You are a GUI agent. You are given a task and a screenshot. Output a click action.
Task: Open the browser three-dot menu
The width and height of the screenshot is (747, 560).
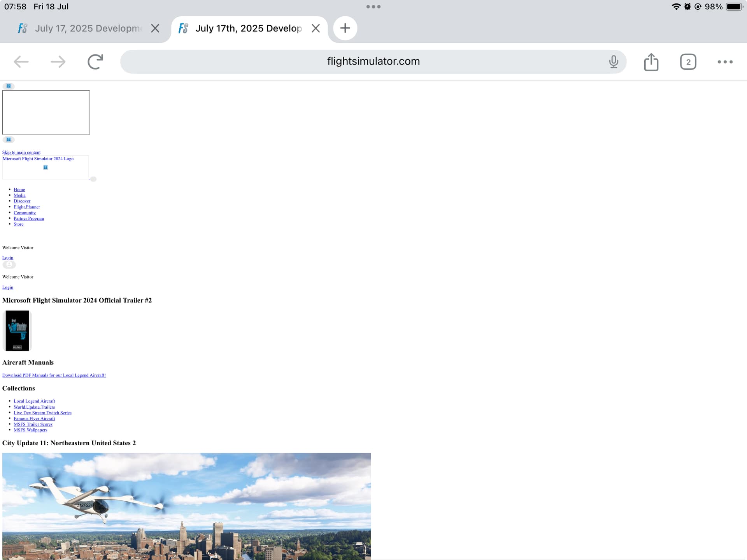pos(725,62)
